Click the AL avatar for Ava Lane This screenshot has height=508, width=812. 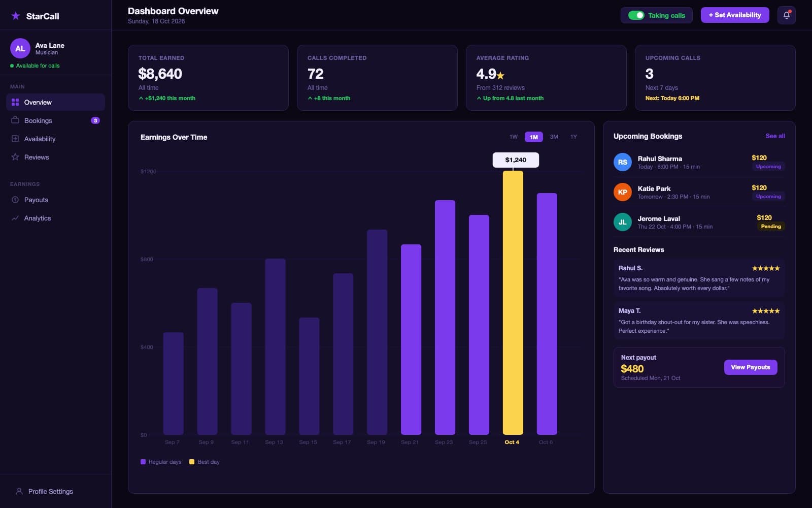click(20, 48)
